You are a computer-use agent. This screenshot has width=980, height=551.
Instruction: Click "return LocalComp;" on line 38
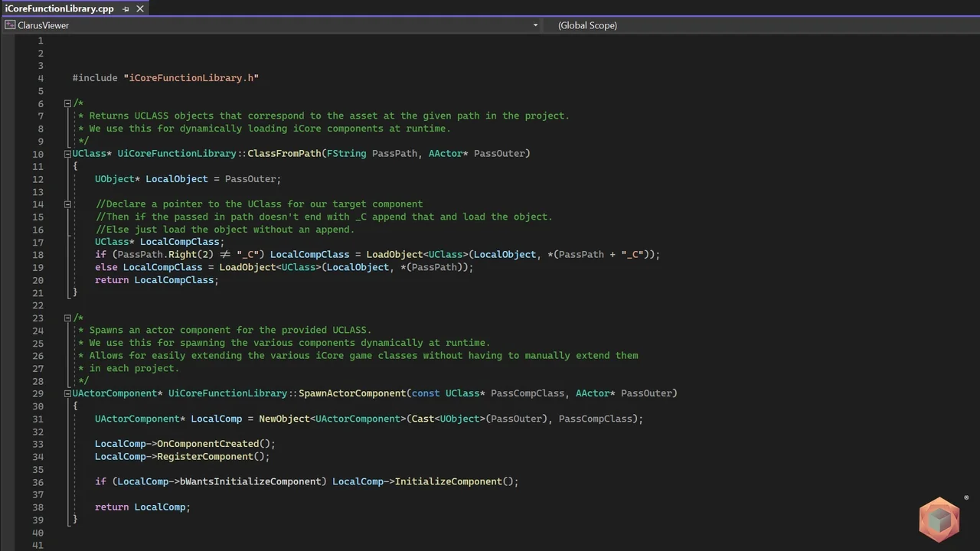[142, 507]
